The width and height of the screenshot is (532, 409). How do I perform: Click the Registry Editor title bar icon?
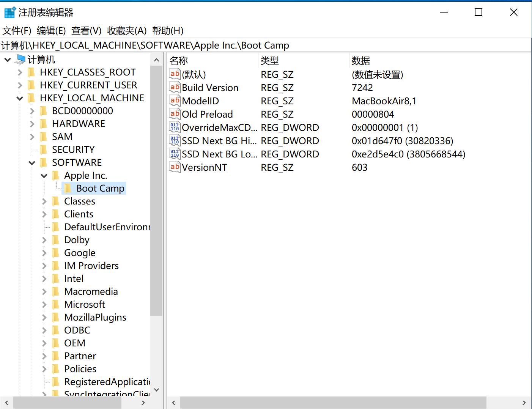pyautogui.click(x=8, y=12)
